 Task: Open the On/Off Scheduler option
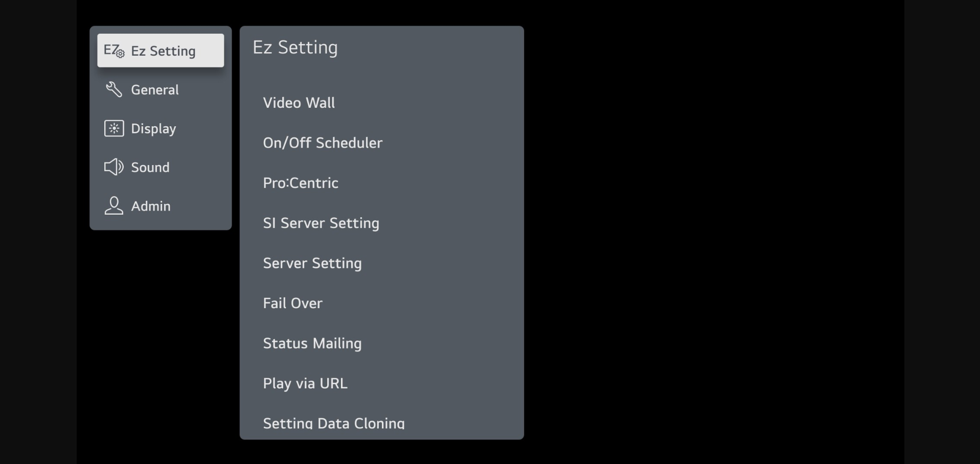tap(323, 143)
